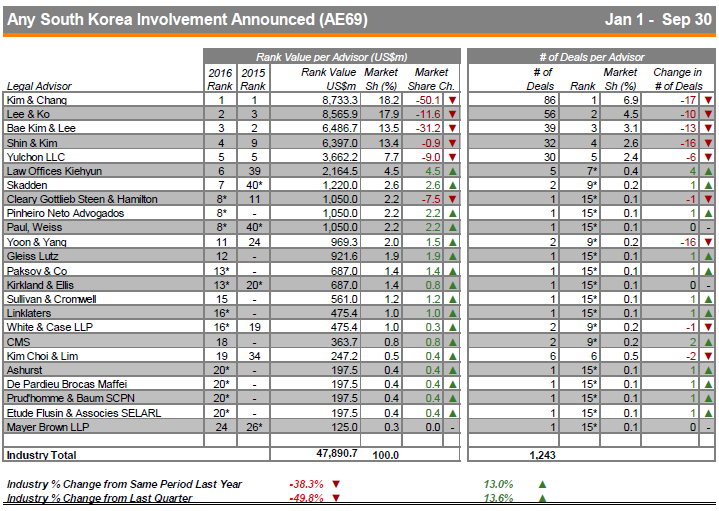Select the 'Linklaters' row label
This screenshot has height=511, width=719.
click(29, 313)
